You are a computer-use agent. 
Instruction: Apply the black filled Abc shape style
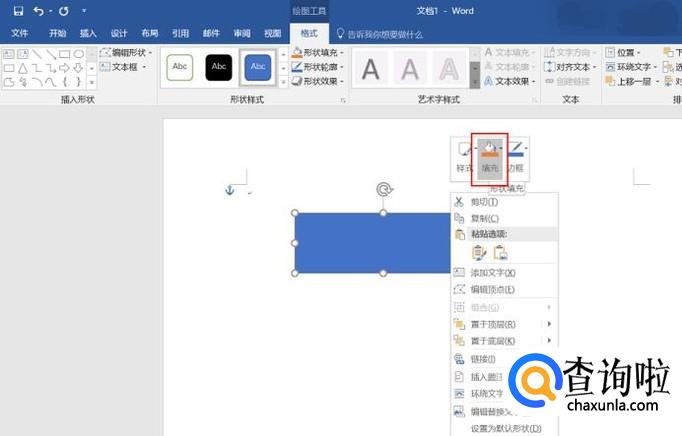219,67
